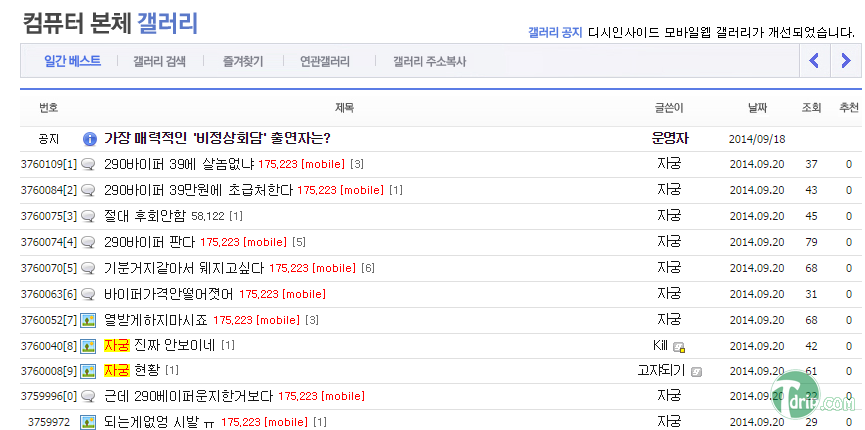Click date 2014/09/18 in notice row
865x430 pixels.
757,139
